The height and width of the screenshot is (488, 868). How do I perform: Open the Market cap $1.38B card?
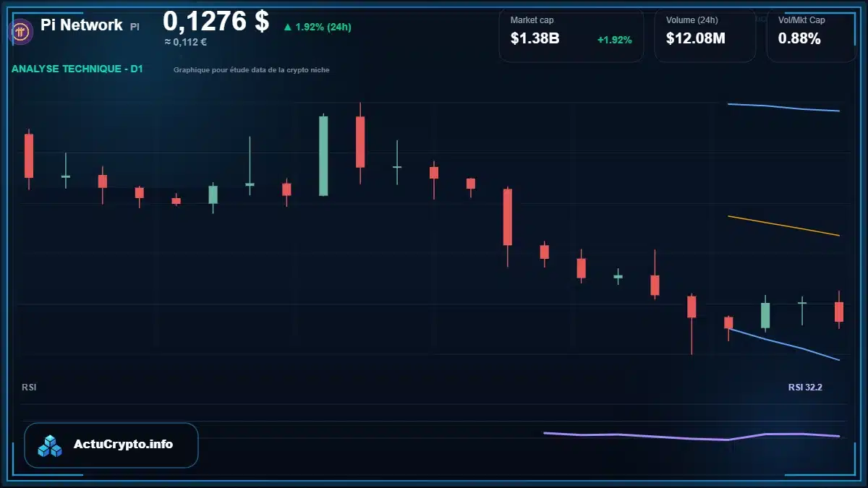[x=571, y=35]
